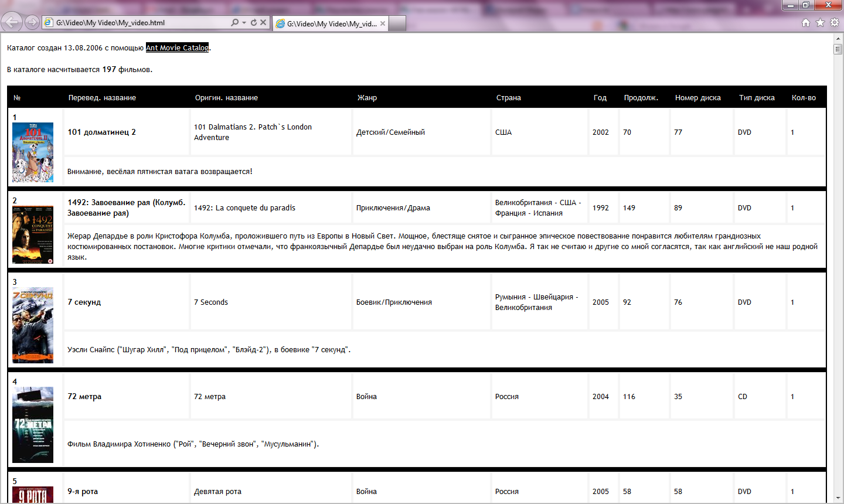Image resolution: width=844 pixels, height=504 pixels.
Task: Click the "Оригин. название" column header
Action: tap(226, 98)
